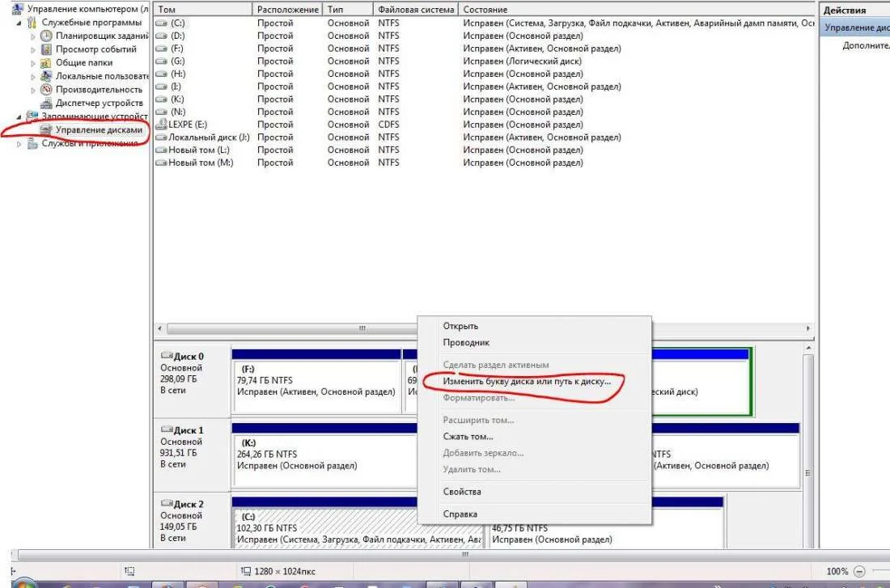Click the drive icon of volume (I:)
Image resolution: width=890 pixels, height=588 pixels.
[x=161, y=87]
